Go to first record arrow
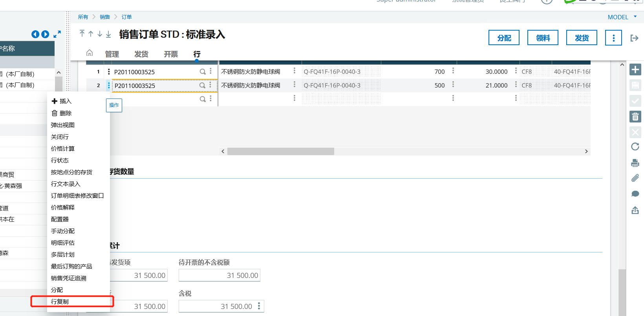Image resolution: width=644 pixels, height=316 pixels. (x=82, y=34)
